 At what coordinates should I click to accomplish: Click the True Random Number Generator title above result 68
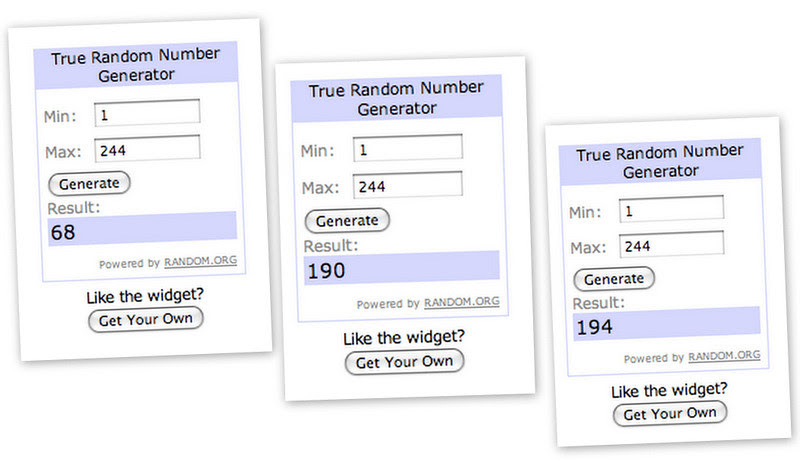click(x=136, y=65)
